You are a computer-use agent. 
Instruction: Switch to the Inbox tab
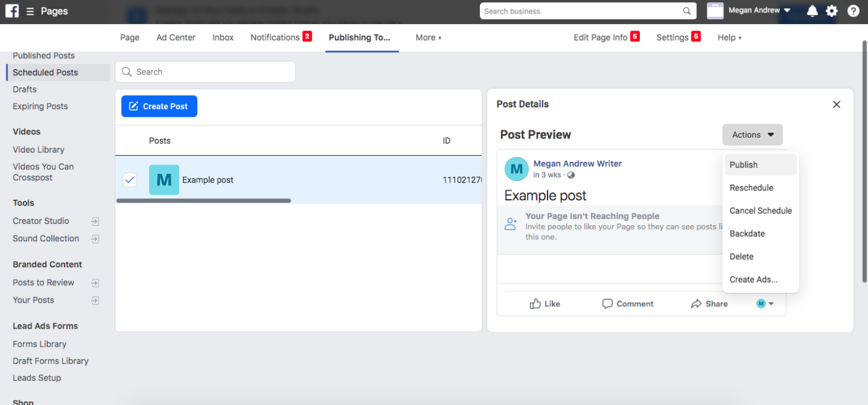pos(223,37)
